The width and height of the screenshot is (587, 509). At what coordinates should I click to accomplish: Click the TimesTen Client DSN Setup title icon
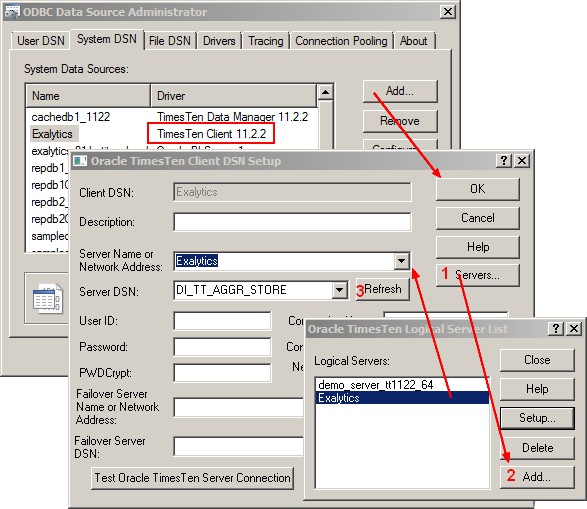tap(80, 161)
